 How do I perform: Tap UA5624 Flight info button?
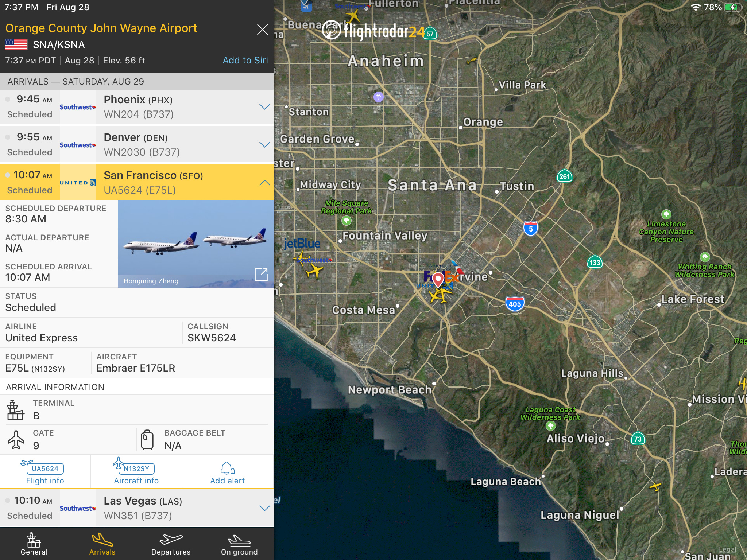click(x=45, y=472)
